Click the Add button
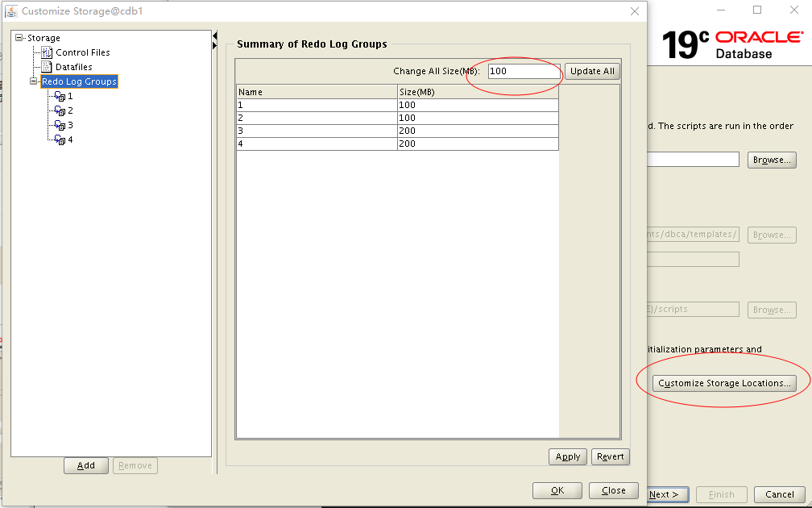 [86, 465]
